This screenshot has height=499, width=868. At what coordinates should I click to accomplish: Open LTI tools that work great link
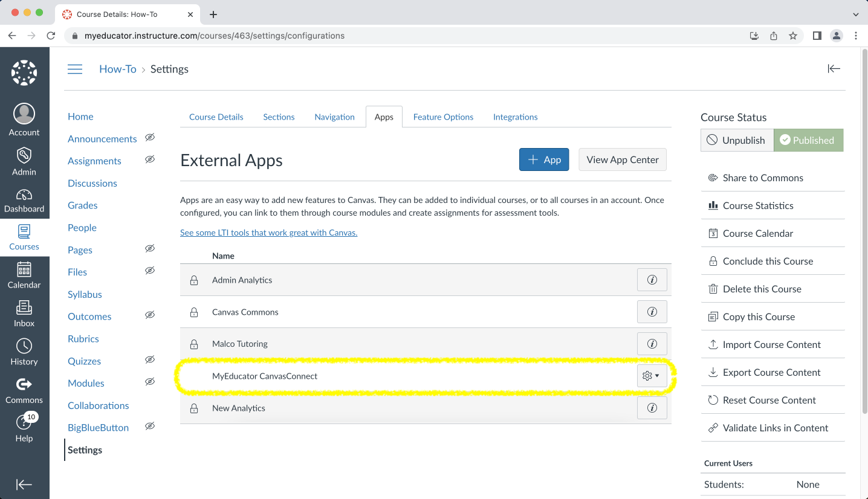pyautogui.click(x=268, y=233)
